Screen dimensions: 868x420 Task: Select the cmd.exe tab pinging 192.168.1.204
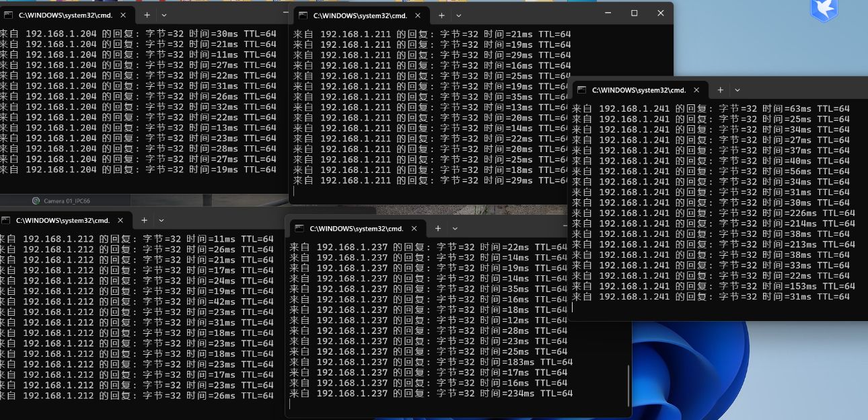tap(66, 15)
